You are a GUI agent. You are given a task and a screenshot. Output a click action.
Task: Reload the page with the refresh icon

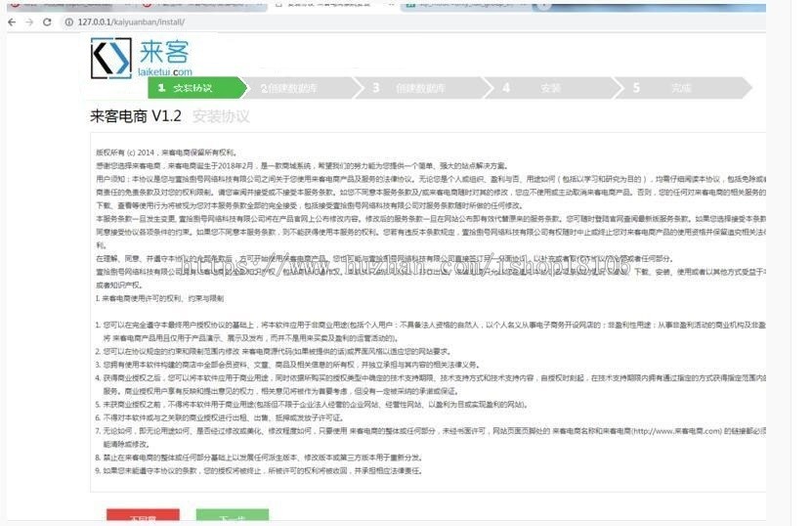pyautogui.click(x=47, y=22)
